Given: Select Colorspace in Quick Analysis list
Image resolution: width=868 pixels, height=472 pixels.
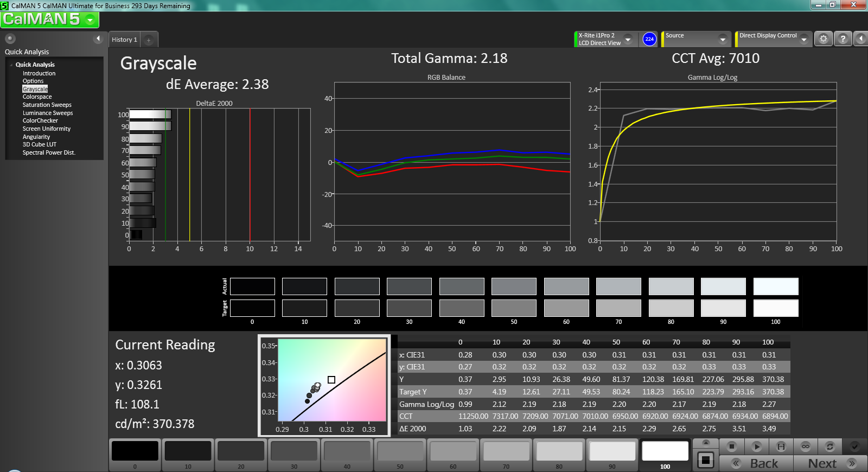Looking at the screenshot, I should tap(37, 97).
